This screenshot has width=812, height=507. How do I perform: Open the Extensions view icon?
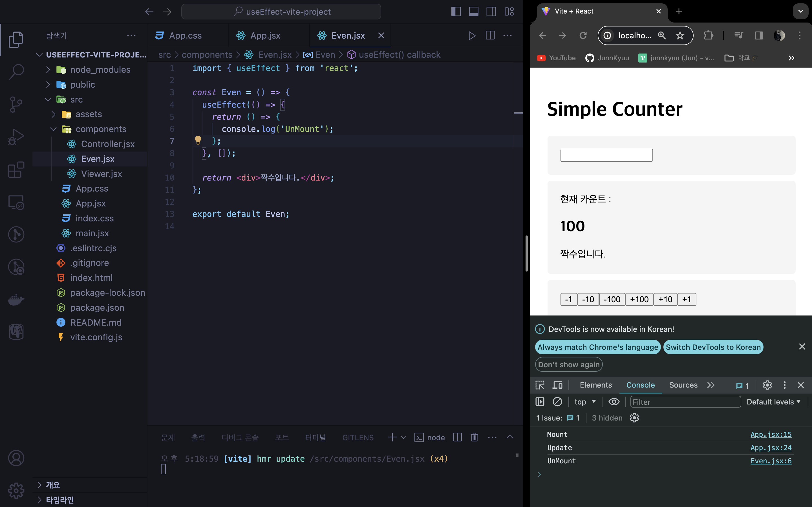point(16,170)
